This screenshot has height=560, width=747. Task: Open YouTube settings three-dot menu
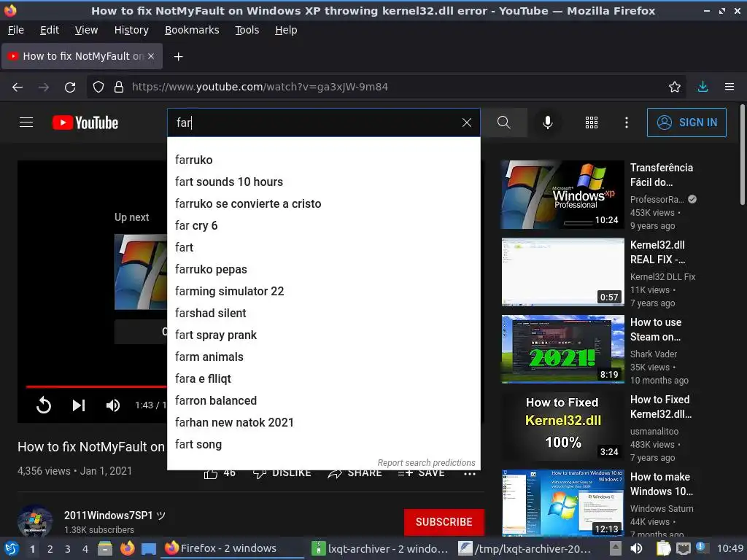tap(627, 122)
